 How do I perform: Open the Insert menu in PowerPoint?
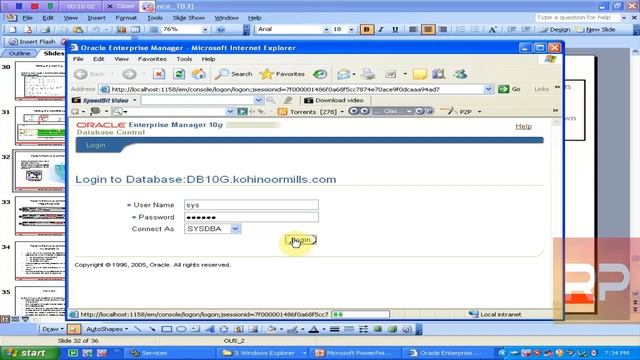(96, 18)
